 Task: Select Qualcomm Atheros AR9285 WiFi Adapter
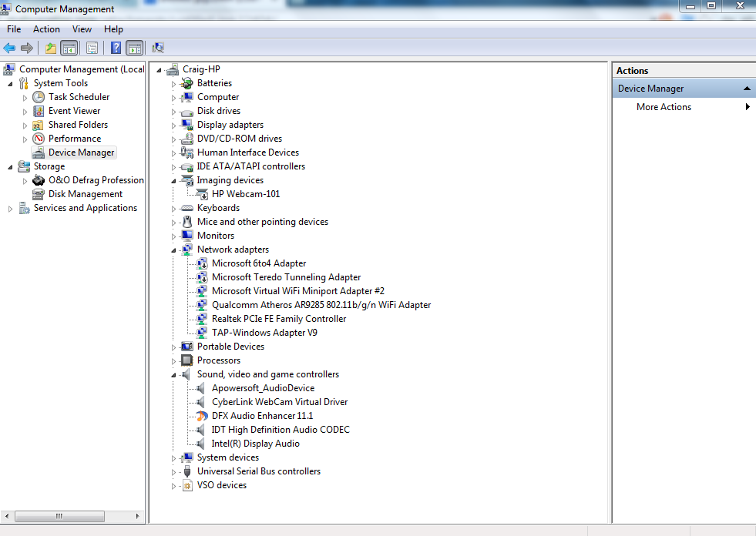[x=321, y=305]
